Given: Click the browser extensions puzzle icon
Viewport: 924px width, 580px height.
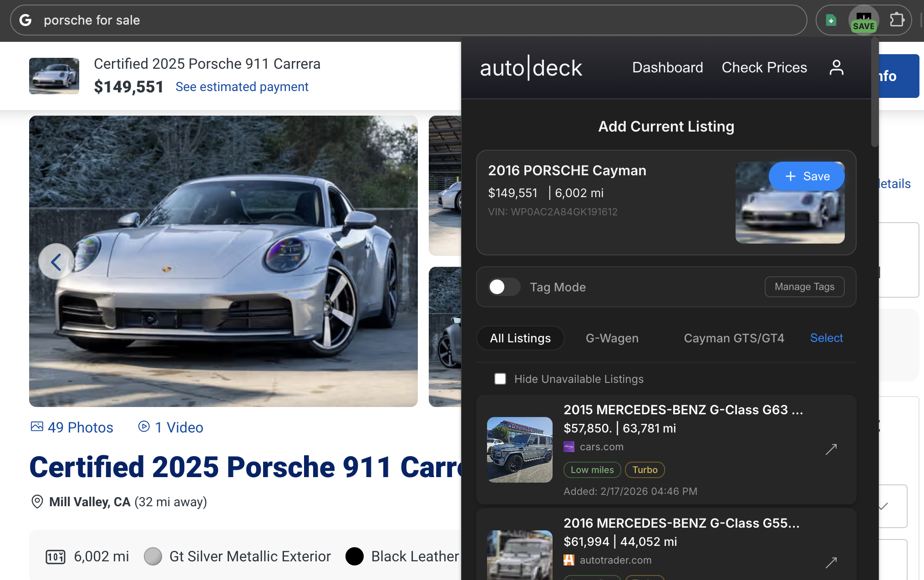Looking at the screenshot, I should [x=898, y=20].
